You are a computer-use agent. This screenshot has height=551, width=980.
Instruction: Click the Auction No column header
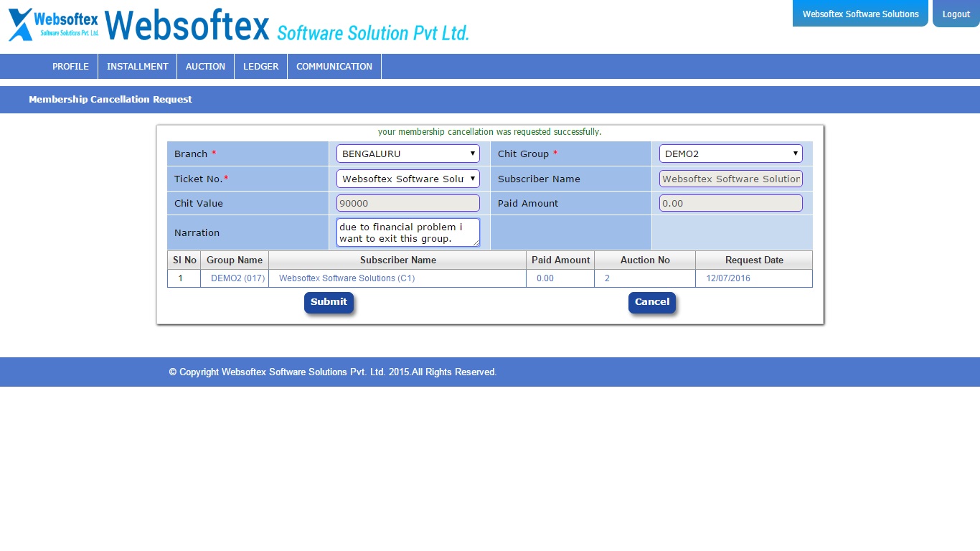pyautogui.click(x=645, y=260)
